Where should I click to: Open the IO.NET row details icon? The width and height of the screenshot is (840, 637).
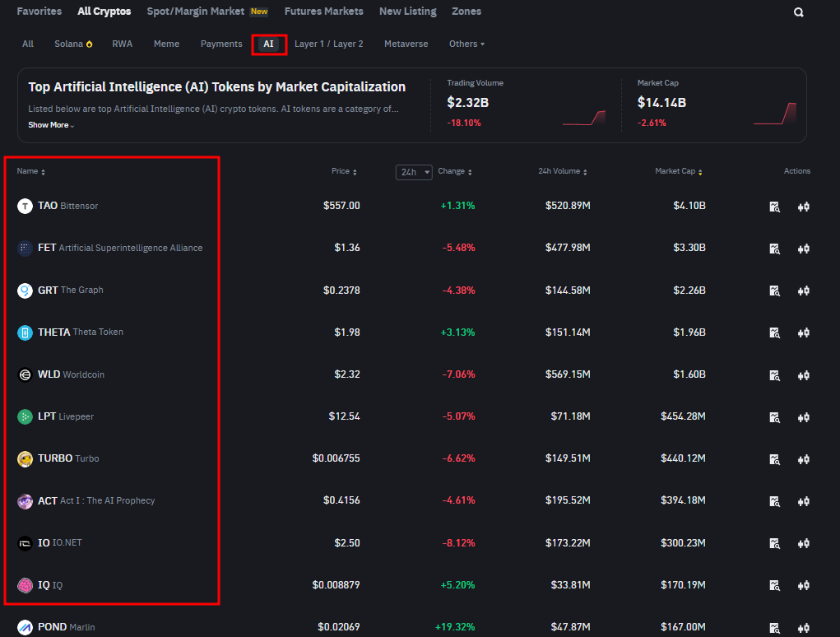point(775,543)
